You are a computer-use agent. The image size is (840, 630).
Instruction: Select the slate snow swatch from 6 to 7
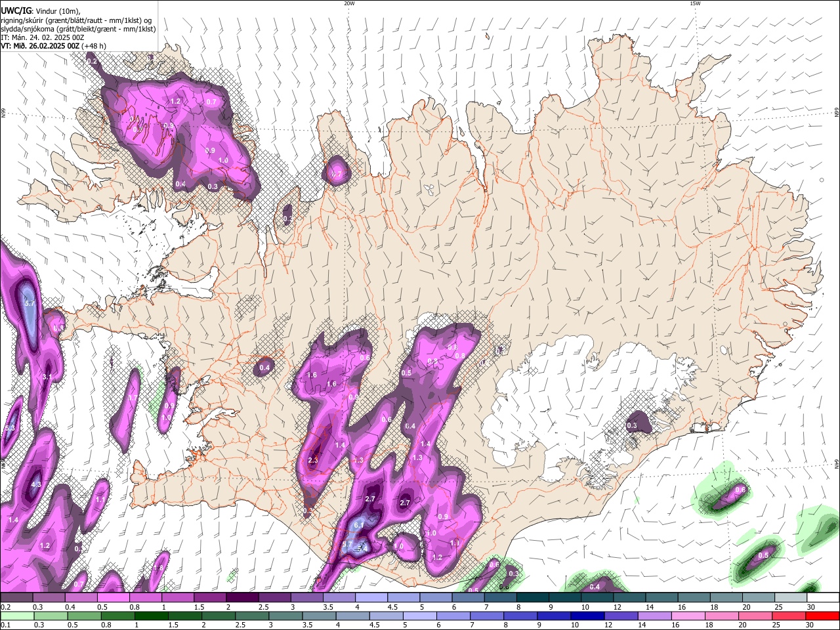[469, 598]
